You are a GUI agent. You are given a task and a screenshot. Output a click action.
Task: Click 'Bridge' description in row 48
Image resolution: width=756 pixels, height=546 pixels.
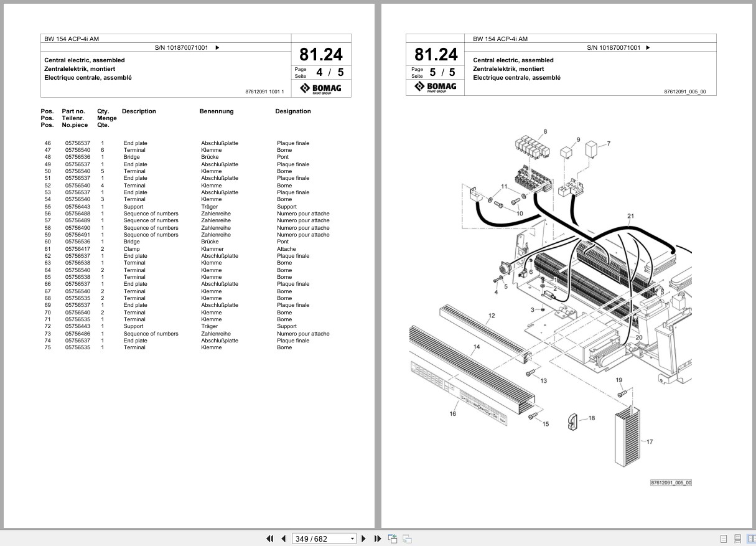(x=131, y=157)
